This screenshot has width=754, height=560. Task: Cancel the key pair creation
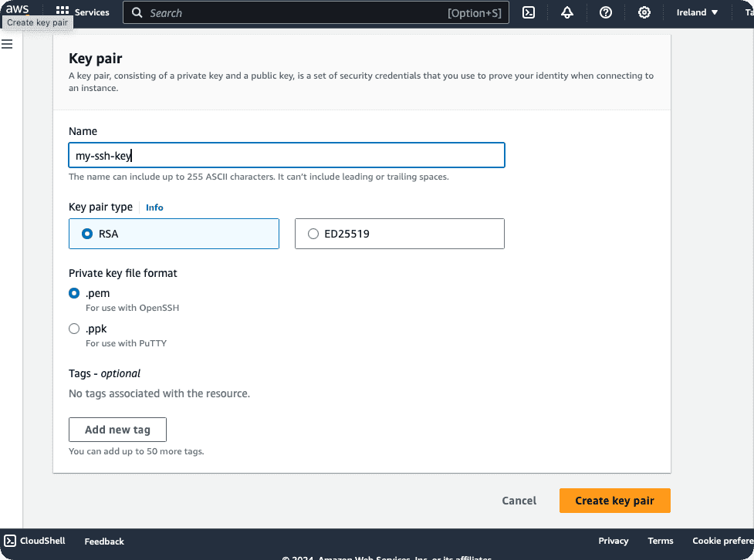pyautogui.click(x=519, y=501)
